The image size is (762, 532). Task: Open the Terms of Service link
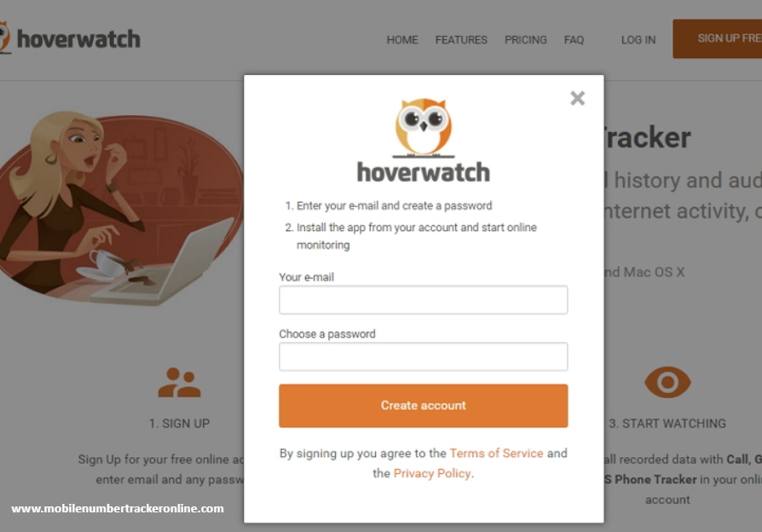[x=496, y=454]
